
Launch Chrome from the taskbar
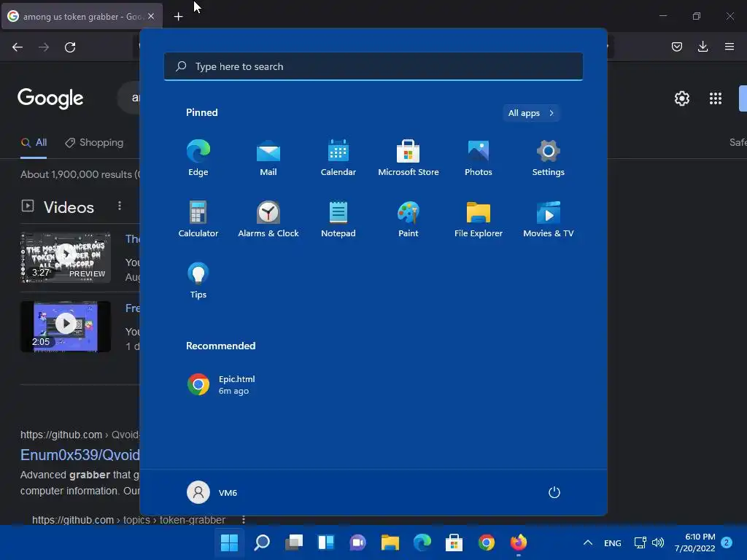[x=487, y=542]
